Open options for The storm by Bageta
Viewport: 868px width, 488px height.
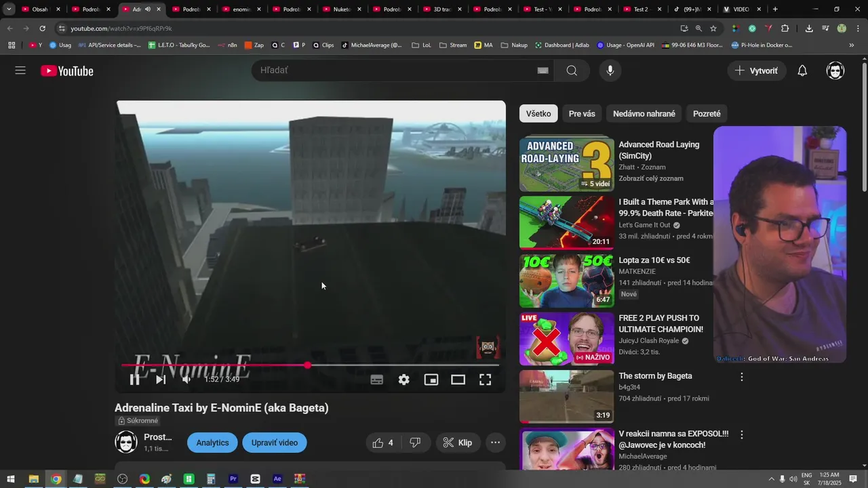click(741, 377)
